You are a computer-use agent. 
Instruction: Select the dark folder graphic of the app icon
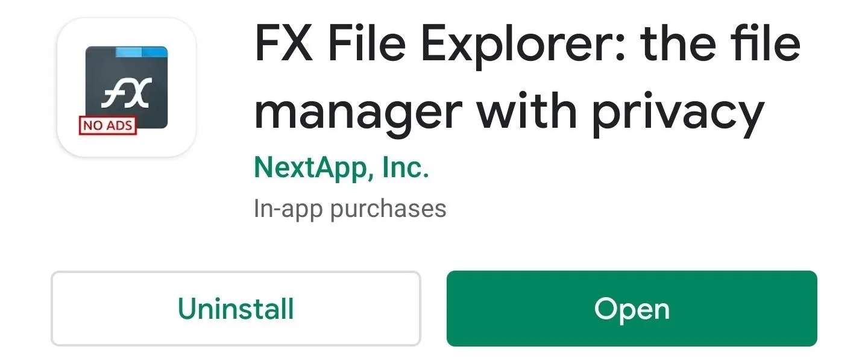[x=127, y=86]
